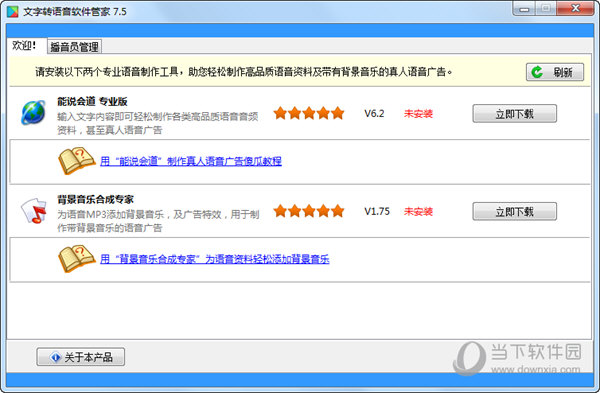Click the star rating of 背景音乐合成专家
The width and height of the screenshot is (600, 393).
tap(309, 211)
